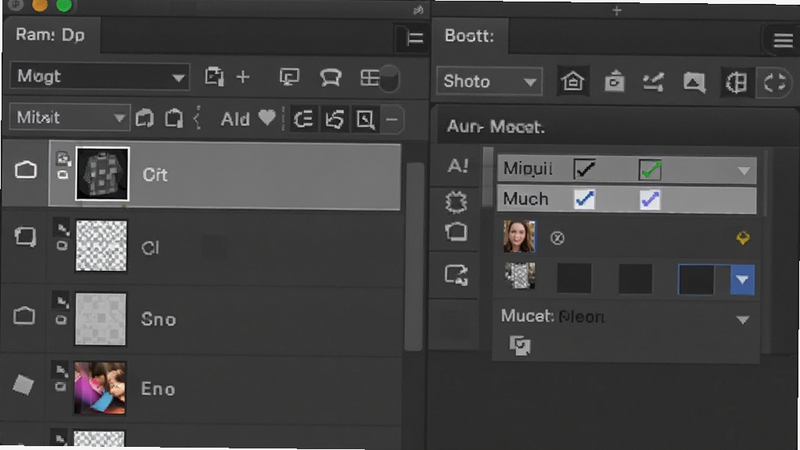Image resolution: width=800 pixels, height=450 pixels.
Task: Click the undo-arrow toolbar icon
Action: (335, 119)
